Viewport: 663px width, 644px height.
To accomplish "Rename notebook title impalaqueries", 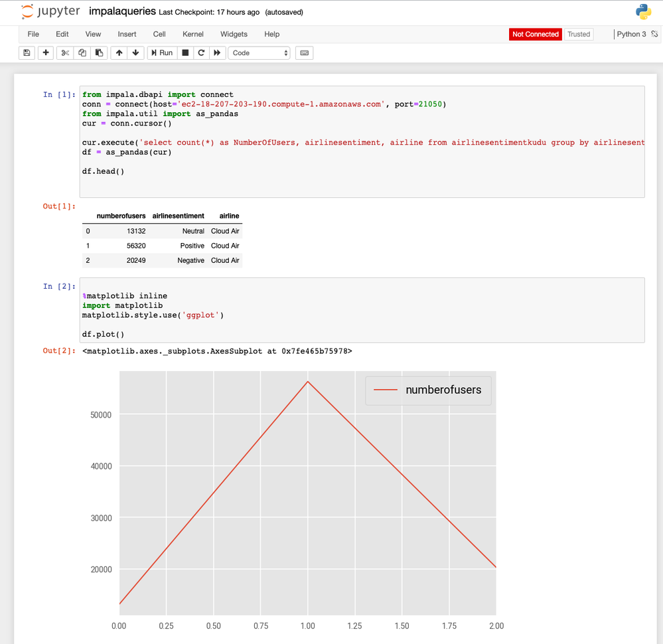I will pos(122,11).
